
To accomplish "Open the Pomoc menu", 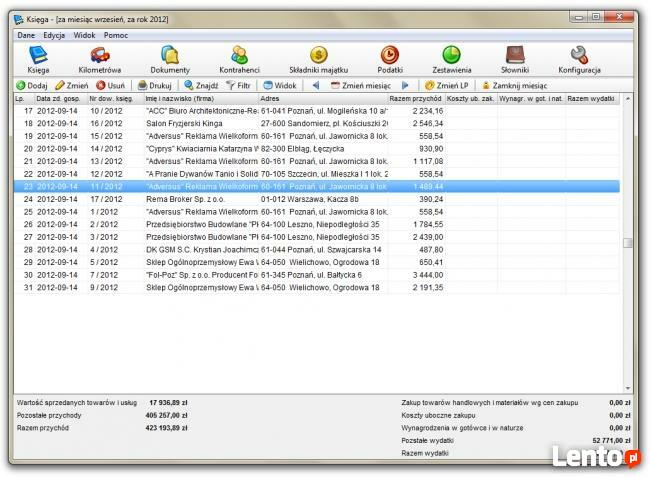I will (x=115, y=35).
